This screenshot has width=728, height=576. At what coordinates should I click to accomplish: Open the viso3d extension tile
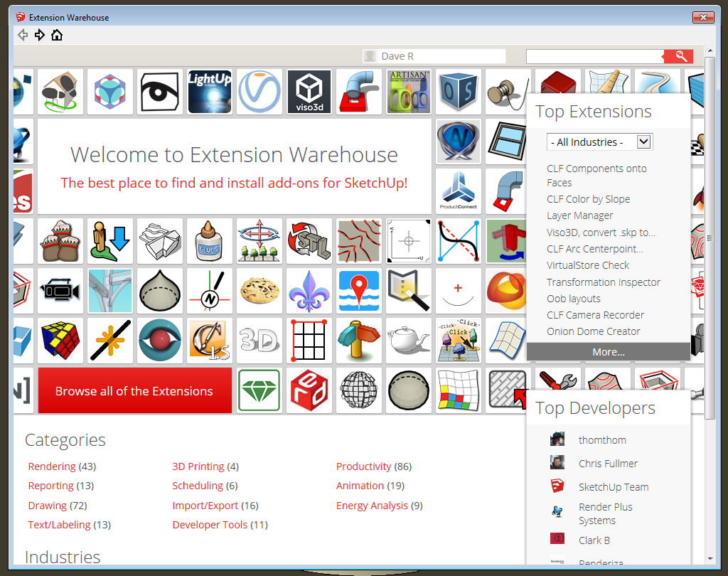309,92
